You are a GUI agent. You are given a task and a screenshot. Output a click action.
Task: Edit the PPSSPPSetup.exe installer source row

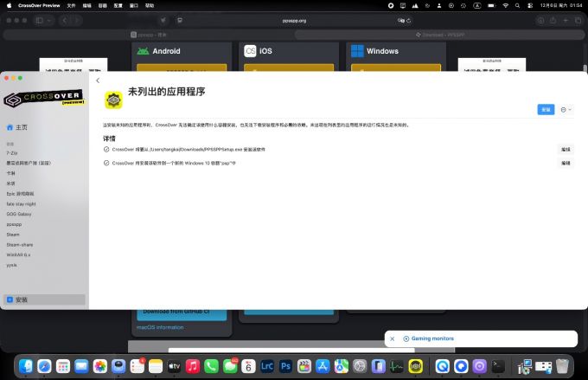click(566, 150)
